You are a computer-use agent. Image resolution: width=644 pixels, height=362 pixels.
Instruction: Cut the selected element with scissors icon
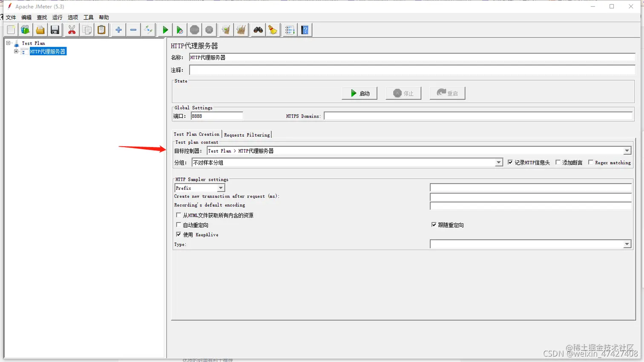(72, 30)
